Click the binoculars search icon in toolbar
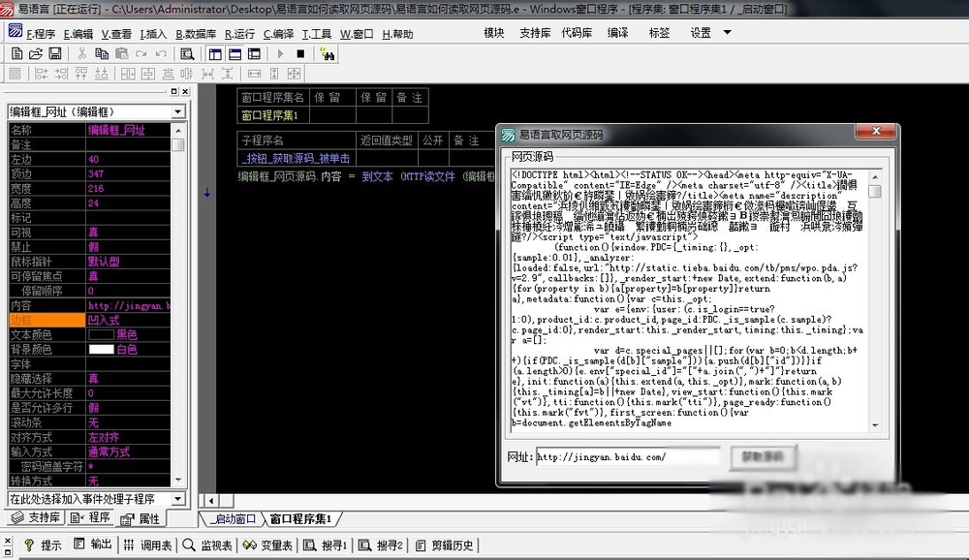The height and width of the screenshot is (560, 969). pyautogui.click(x=328, y=54)
